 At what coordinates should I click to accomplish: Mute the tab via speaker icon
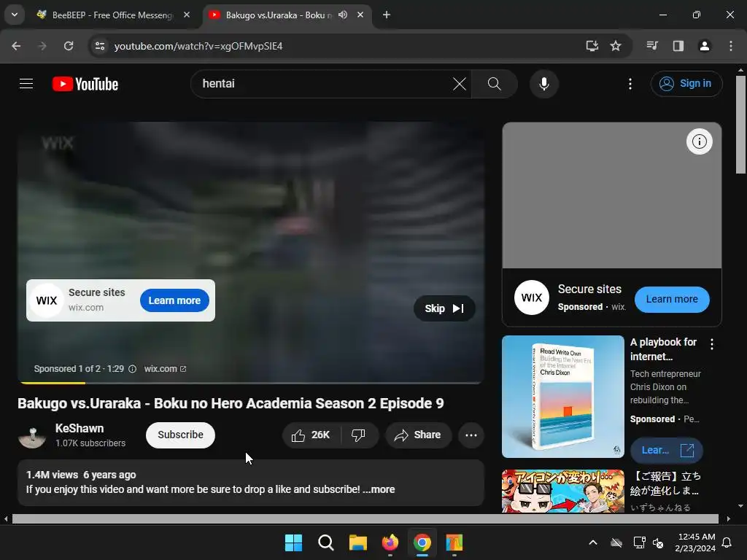pos(343,15)
